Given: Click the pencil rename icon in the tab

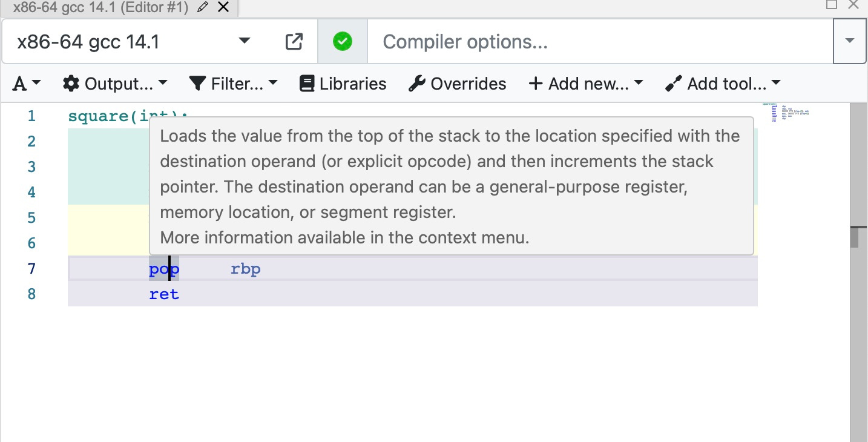Looking at the screenshot, I should point(203,7).
